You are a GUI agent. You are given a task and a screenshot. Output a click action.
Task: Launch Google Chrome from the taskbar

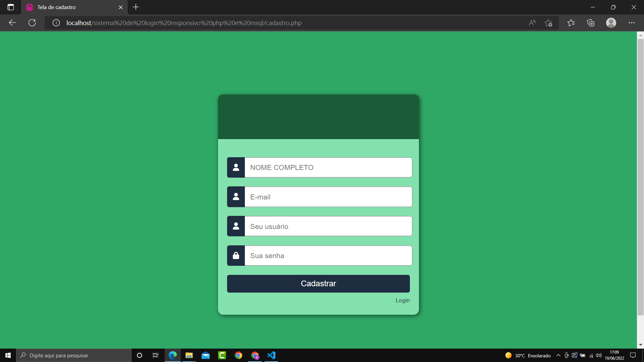click(x=238, y=355)
